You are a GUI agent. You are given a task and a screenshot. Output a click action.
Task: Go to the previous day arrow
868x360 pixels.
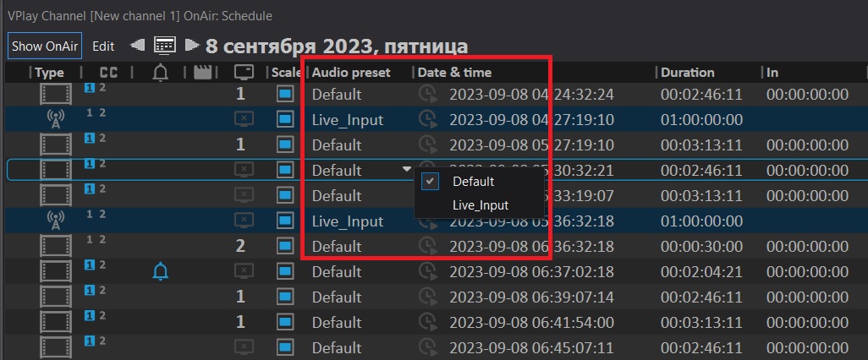pos(137,46)
